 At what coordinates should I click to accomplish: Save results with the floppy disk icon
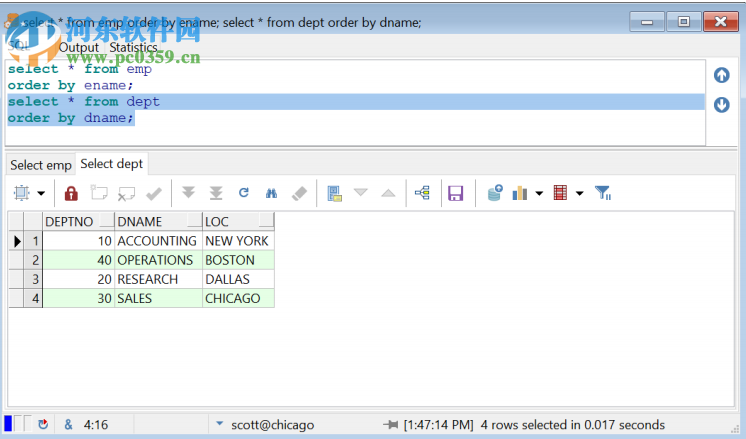[455, 193]
